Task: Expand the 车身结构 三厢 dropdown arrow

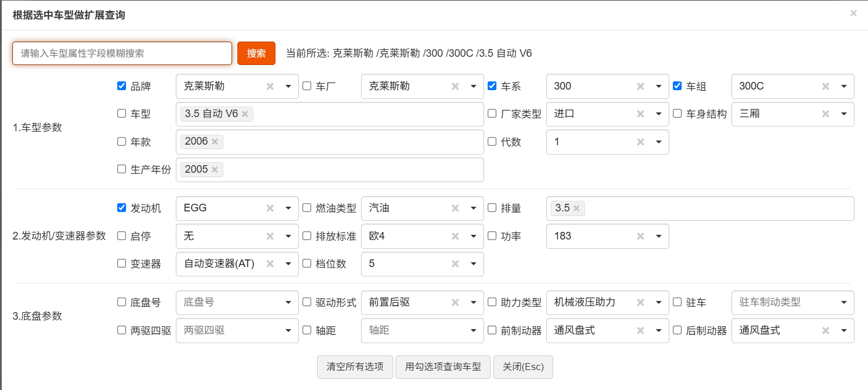Action: coord(843,114)
